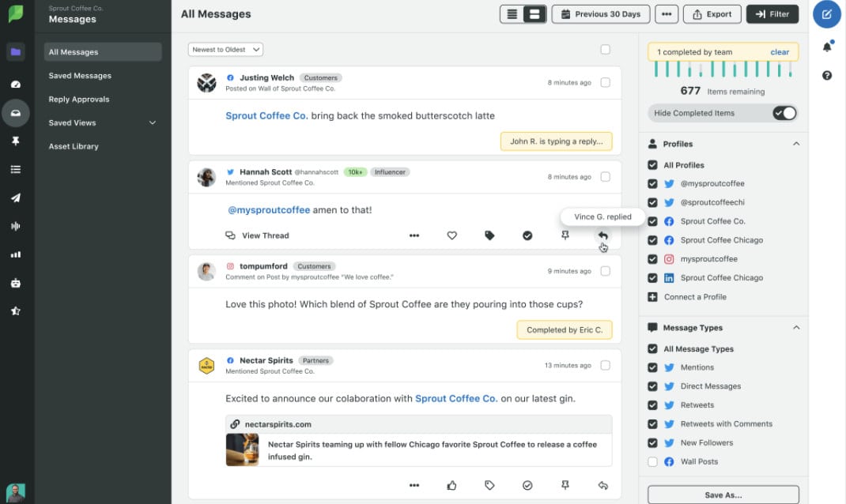Open Asset Library in the sidebar
This screenshot has height=504, width=846.
(x=74, y=146)
